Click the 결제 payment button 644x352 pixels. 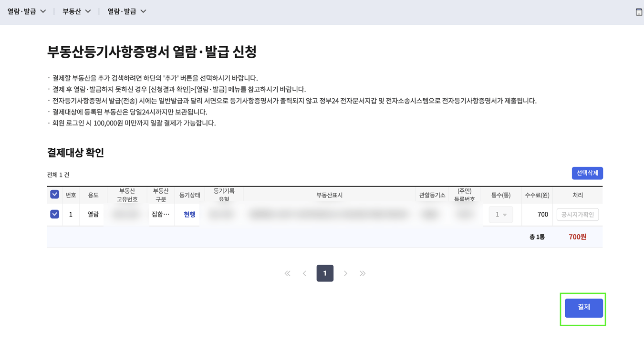point(583,308)
